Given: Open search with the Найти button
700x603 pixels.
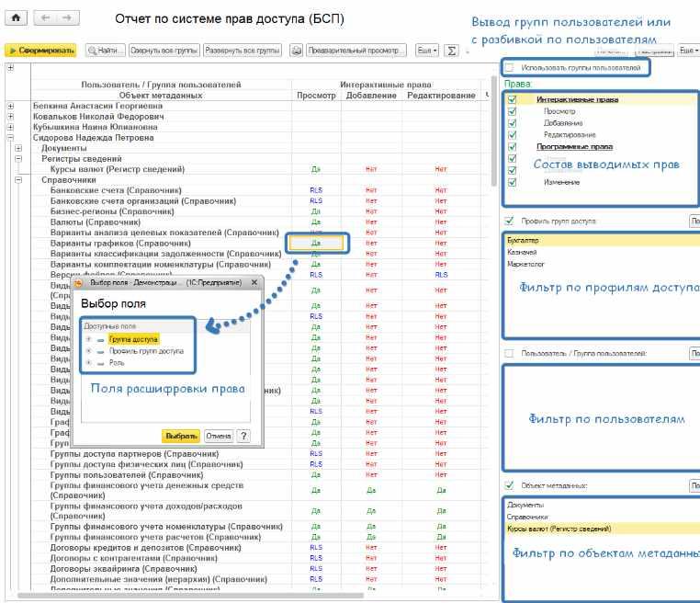Looking at the screenshot, I should [106, 51].
